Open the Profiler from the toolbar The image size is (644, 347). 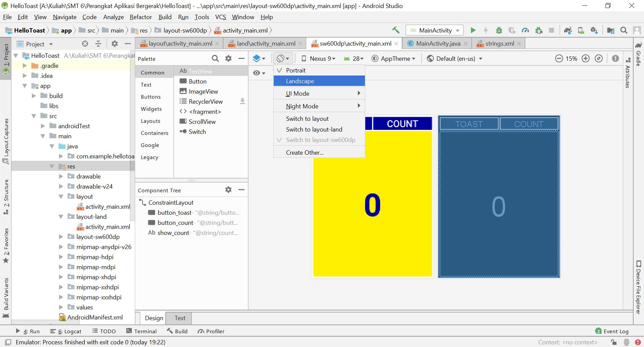coord(525,30)
